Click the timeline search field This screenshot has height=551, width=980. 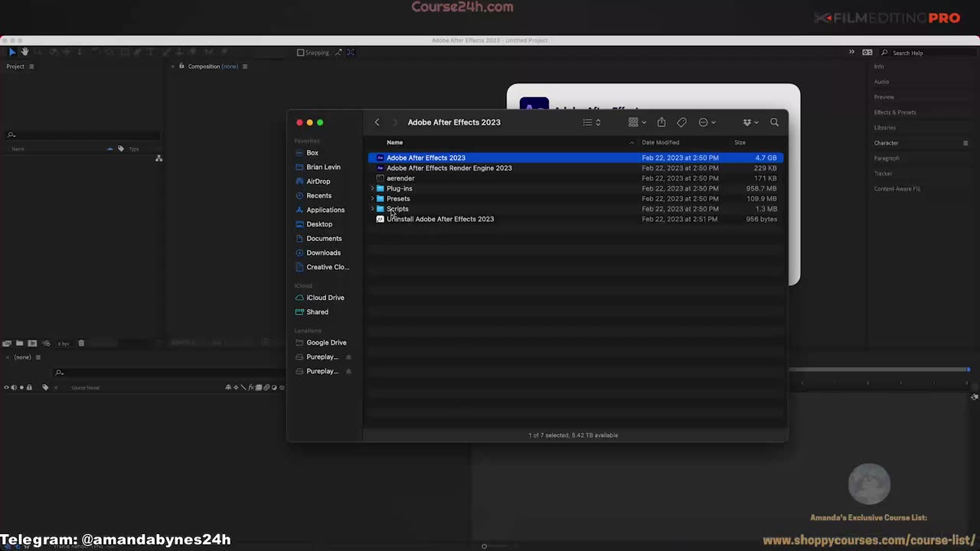coord(168,373)
